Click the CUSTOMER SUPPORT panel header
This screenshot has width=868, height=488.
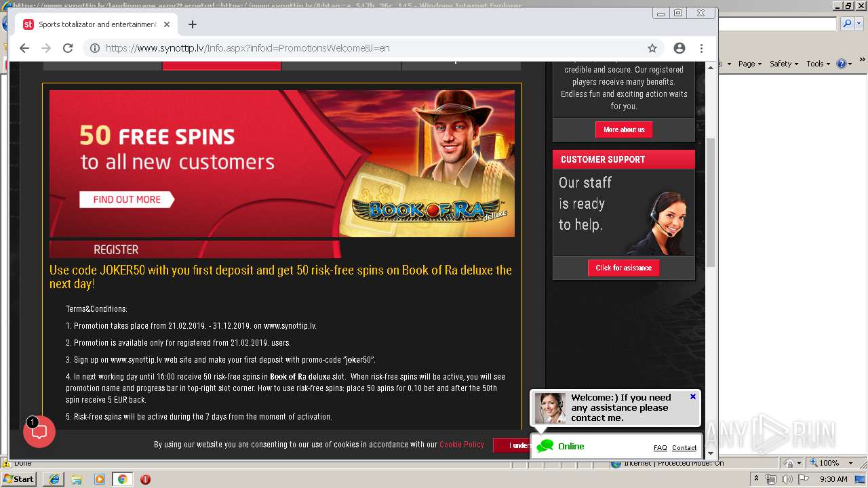click(624, 159)
